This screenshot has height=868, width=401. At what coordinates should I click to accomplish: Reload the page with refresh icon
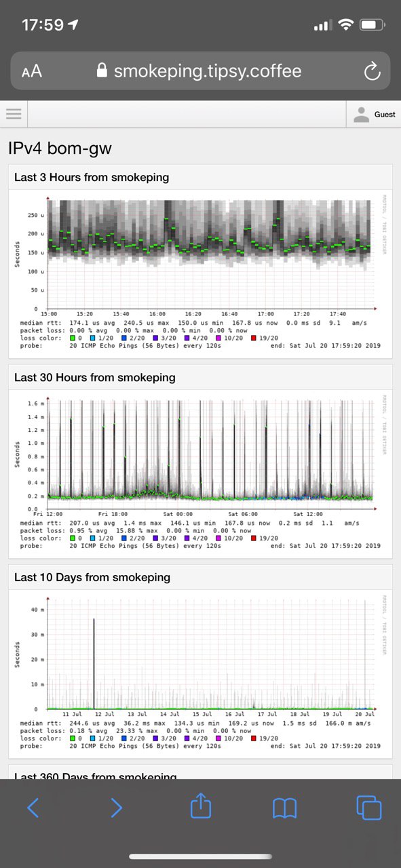point(371,71)
